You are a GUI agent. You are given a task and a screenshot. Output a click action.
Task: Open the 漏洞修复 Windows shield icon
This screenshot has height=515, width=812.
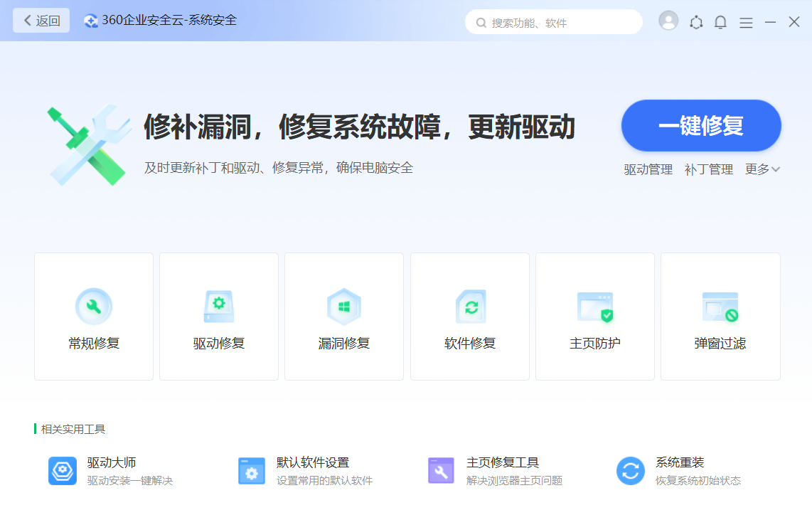pos(344,307)
